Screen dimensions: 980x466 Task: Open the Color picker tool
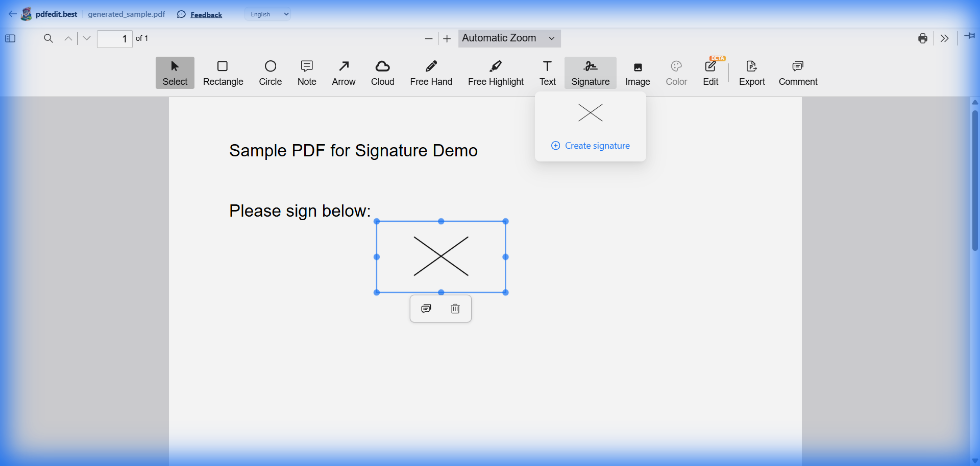(676, 73)
